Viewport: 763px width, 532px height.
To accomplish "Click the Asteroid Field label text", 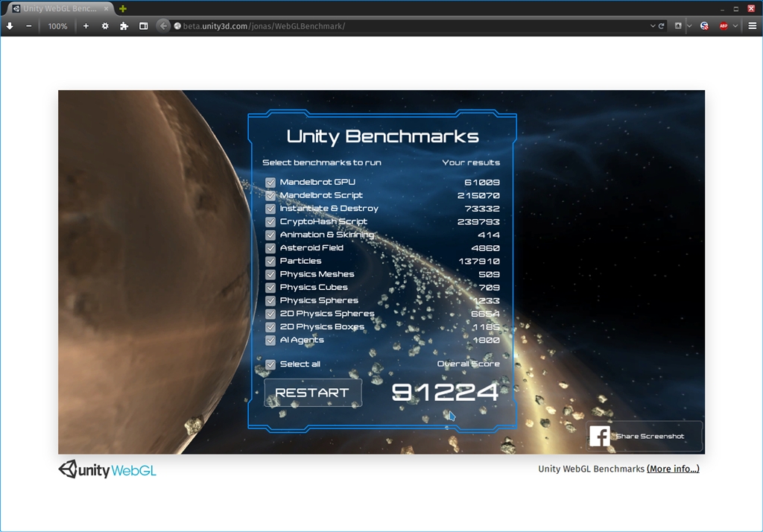I will [x=311, y=248].
